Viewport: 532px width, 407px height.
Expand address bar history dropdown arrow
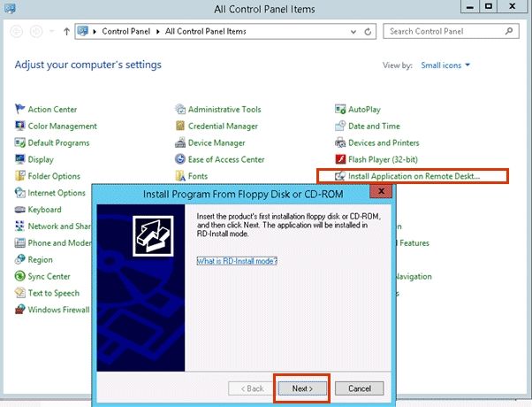click(353, 32)
